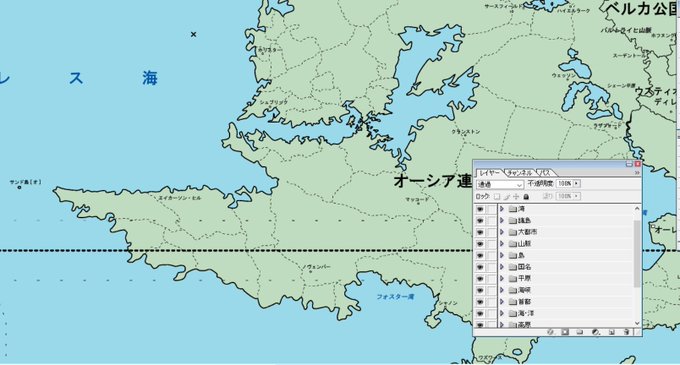Open the fill percentage arrow
Image resolution: width=680 pixels, height=365 pixels.
point(577,196)
